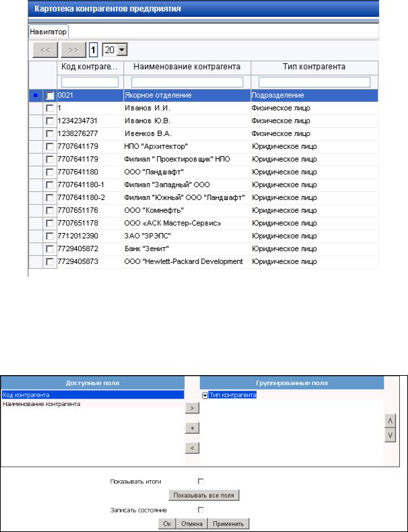
Task: Click the blue row marker icon
Action: click(x=36, y=96)
